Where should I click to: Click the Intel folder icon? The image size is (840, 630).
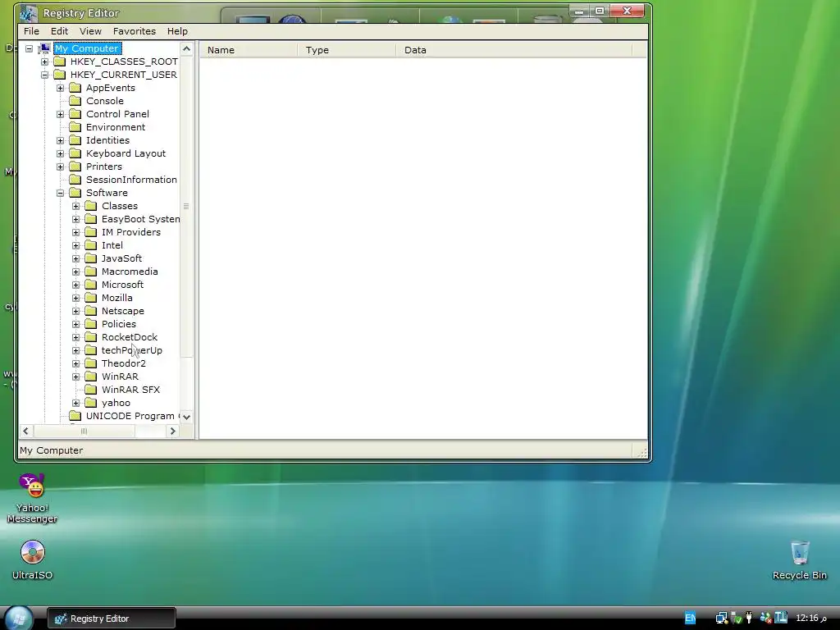tap(91, 245)
